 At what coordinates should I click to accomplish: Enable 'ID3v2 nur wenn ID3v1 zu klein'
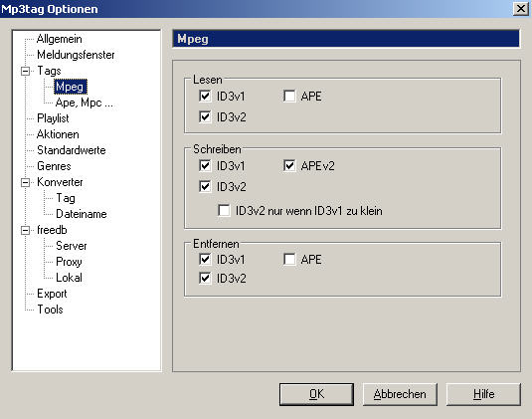(x=224, y=211)
